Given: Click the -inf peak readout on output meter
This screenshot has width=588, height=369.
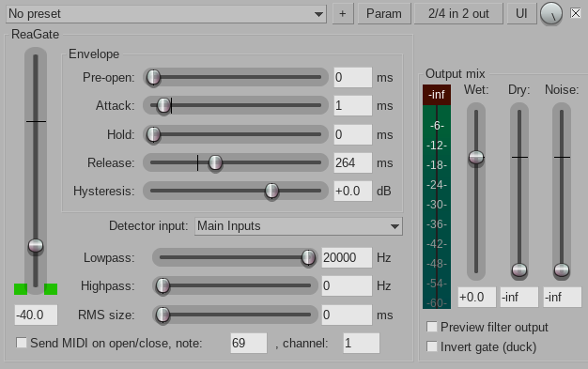Looking at the screenshot, I should click(x=437, y=95).
